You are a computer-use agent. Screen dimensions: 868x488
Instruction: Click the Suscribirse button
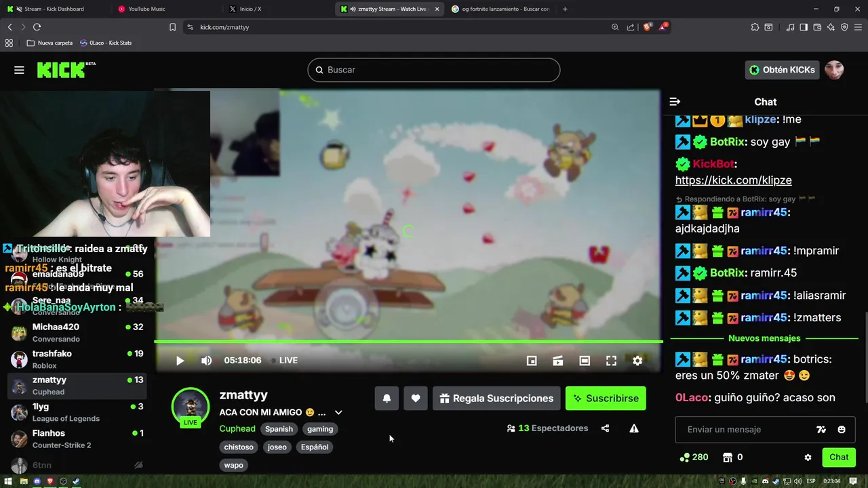pyautogui.click(x=606, y=399)
